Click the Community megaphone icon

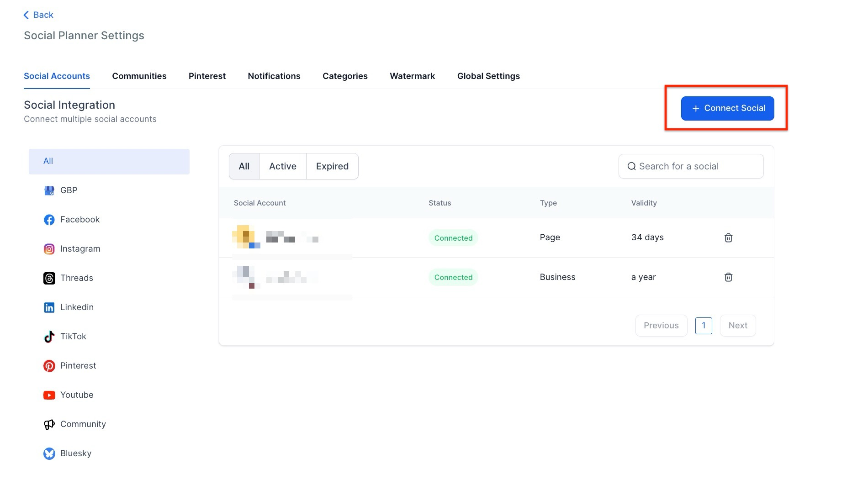click(49, 424)
